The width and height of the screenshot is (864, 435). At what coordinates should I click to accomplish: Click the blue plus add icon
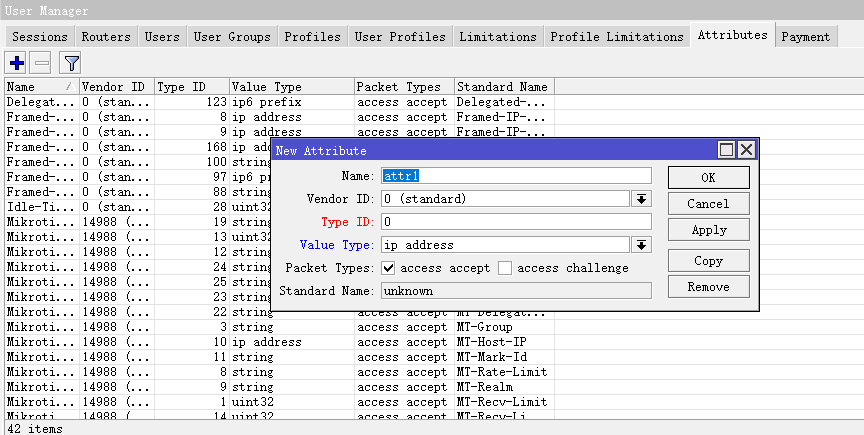coord(16,63)
